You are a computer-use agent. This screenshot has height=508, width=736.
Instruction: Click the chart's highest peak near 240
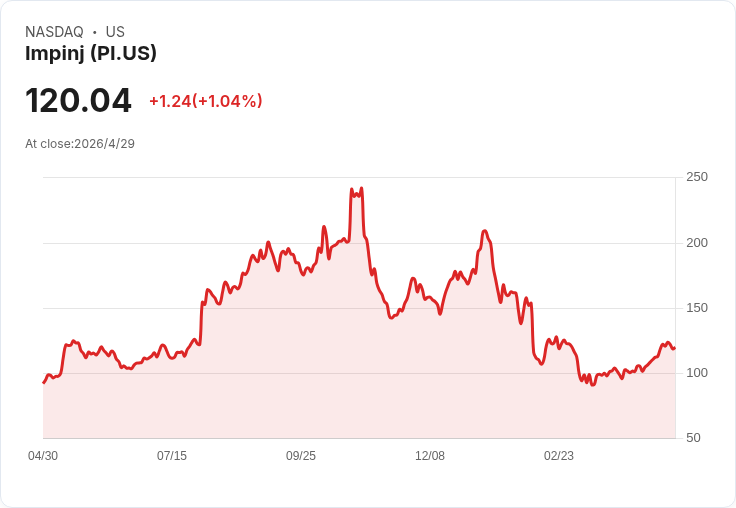pyautogui.click(x=361, y=189)
